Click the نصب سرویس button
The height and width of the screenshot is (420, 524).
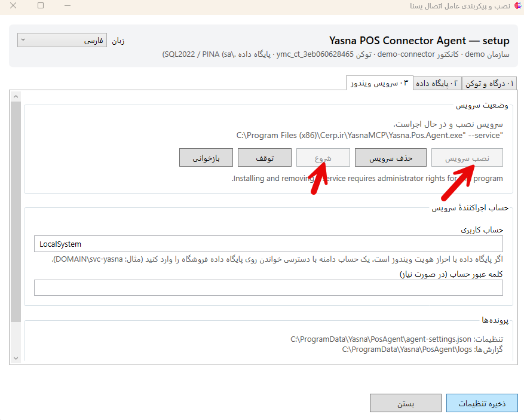point(467,158)
